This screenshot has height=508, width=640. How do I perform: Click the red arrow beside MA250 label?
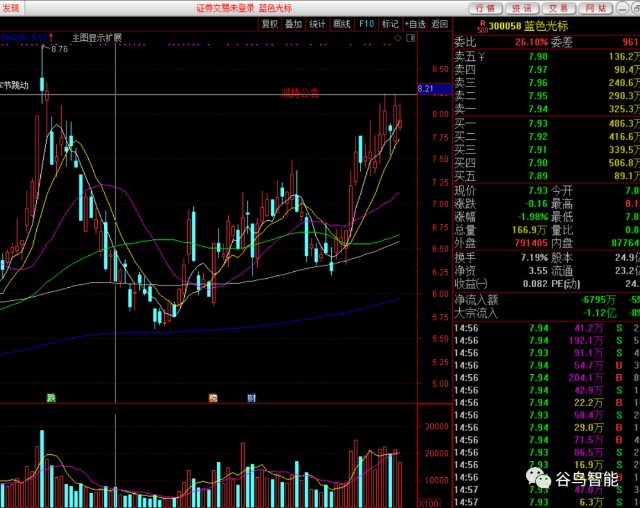click(51, 38)
